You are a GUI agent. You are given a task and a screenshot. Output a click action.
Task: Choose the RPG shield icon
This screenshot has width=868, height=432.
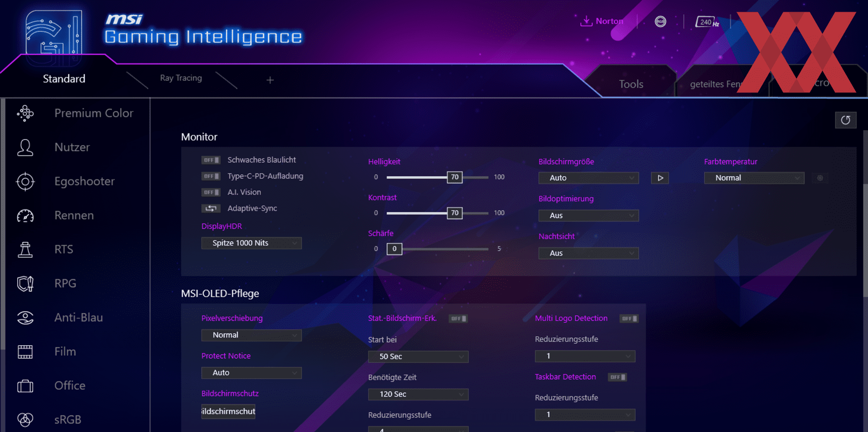point(25,284)
